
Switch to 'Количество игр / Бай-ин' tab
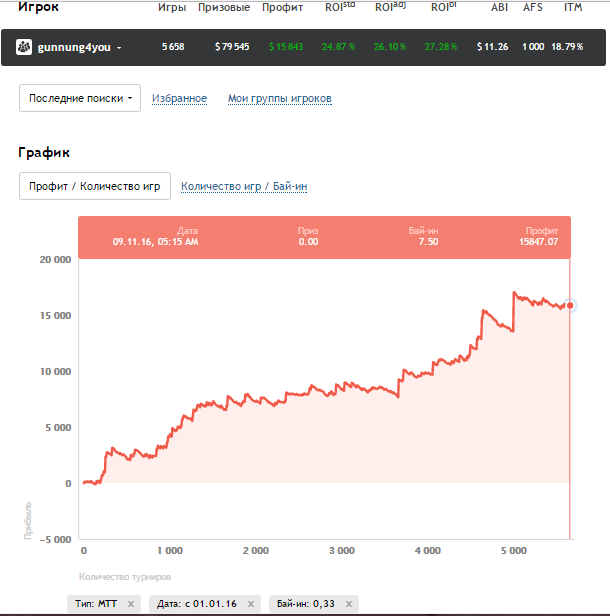(244, 186)
